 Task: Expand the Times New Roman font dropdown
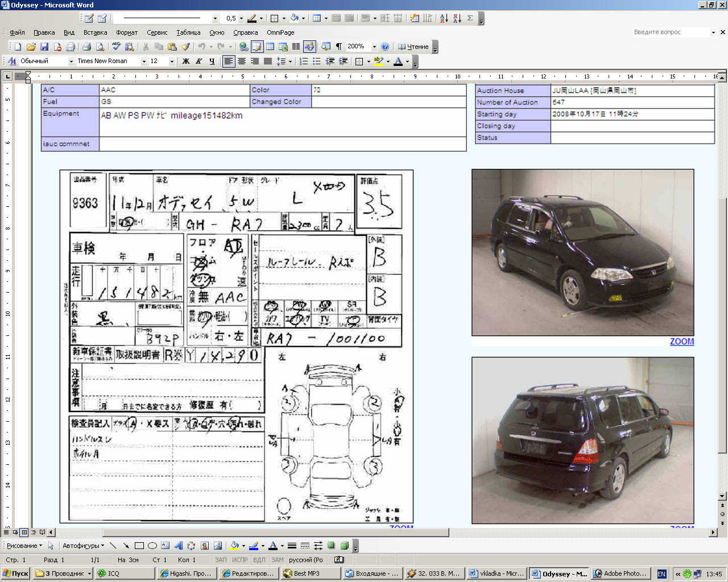144,61
